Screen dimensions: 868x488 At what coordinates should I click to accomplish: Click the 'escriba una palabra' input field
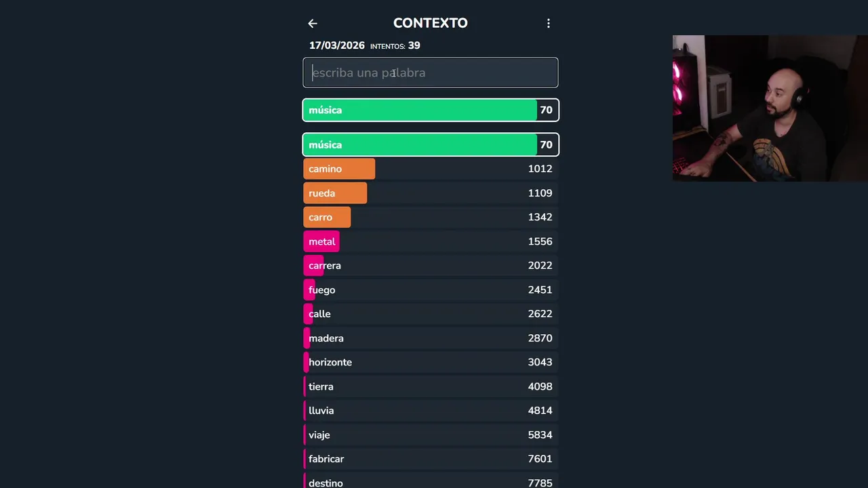point(431,73)
